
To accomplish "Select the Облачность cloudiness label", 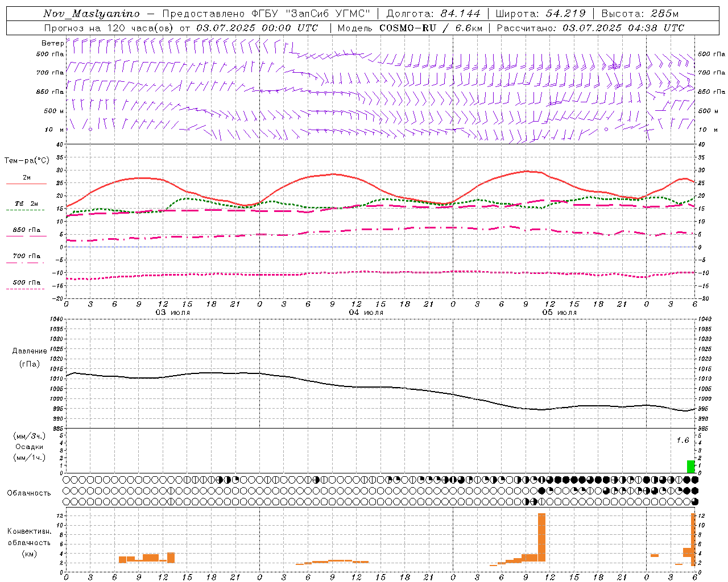I will [29, 493].
